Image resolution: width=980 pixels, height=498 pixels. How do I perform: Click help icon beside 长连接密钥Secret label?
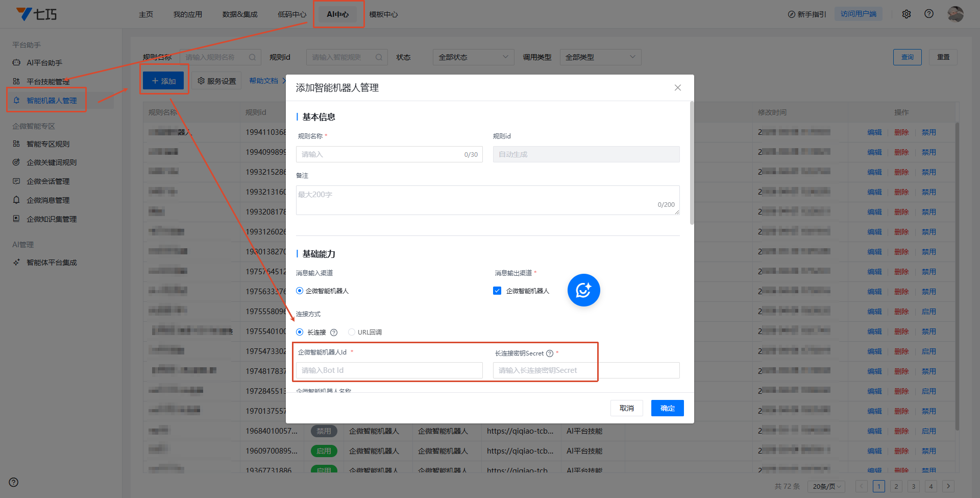coord(550,353)
